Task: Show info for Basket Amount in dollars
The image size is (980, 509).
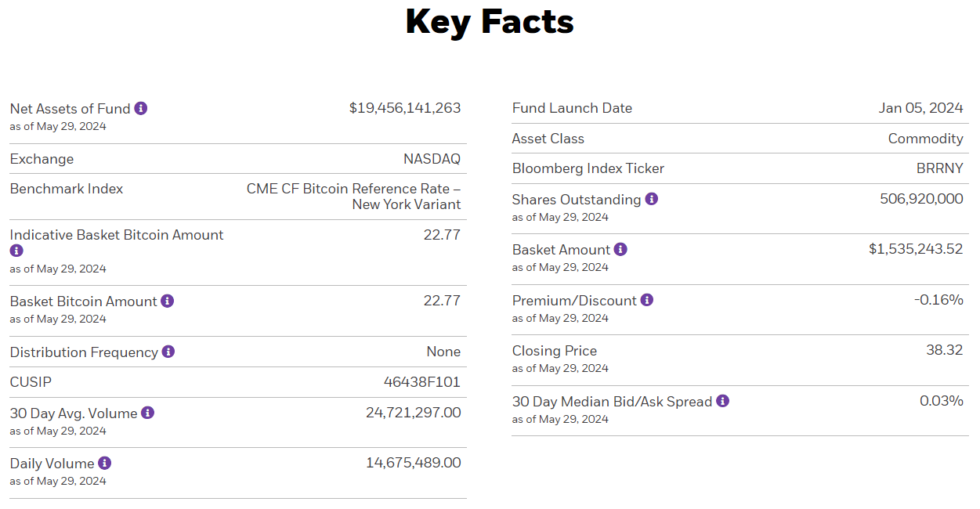Action: click(x=620, y=249)
